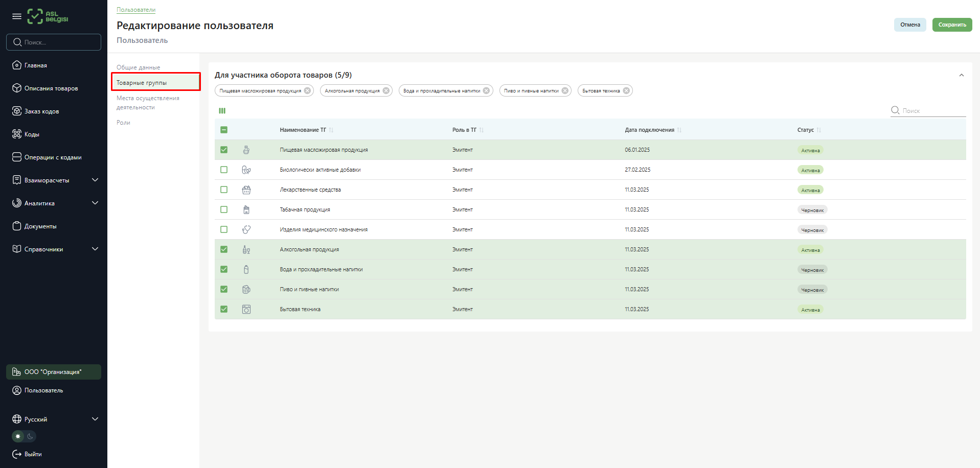Check Изделия медицинского назначения row checkbox

pyautogui.click(x=224, y=229)
